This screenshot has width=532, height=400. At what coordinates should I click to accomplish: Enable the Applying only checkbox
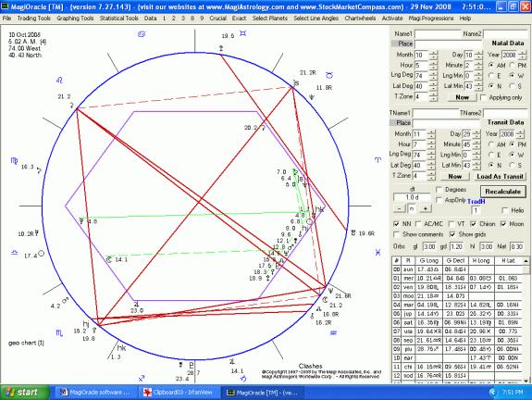tap(483, 97)
